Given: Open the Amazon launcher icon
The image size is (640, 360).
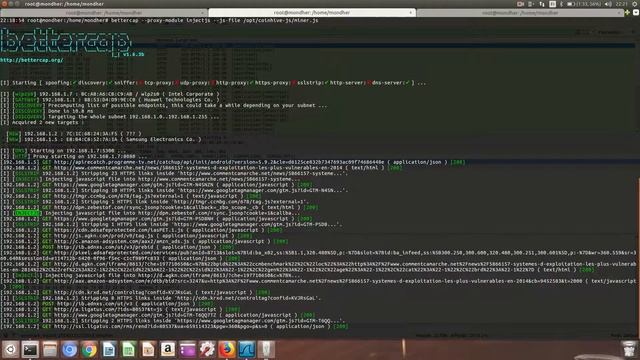Looking at the screenshot, I should pos(167,350).
